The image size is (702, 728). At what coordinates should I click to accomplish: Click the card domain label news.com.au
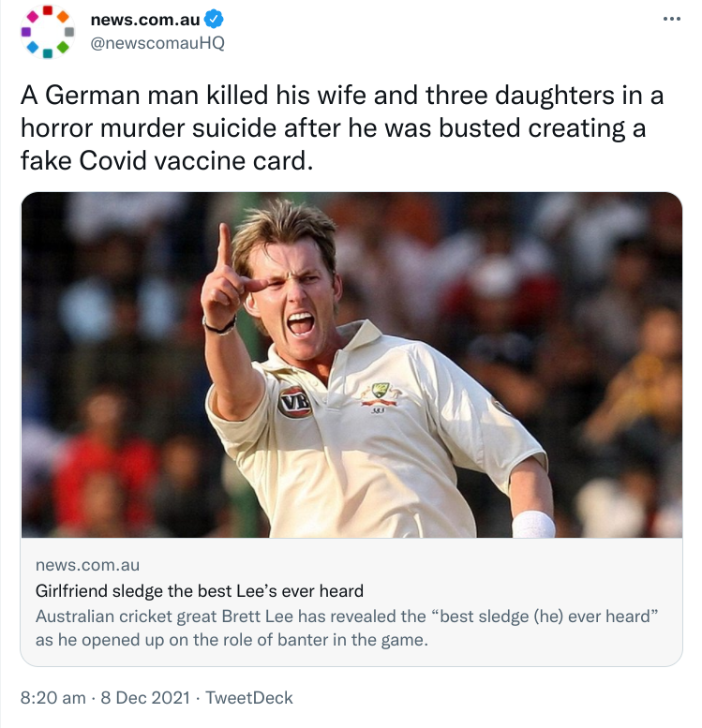pos(87,565)
